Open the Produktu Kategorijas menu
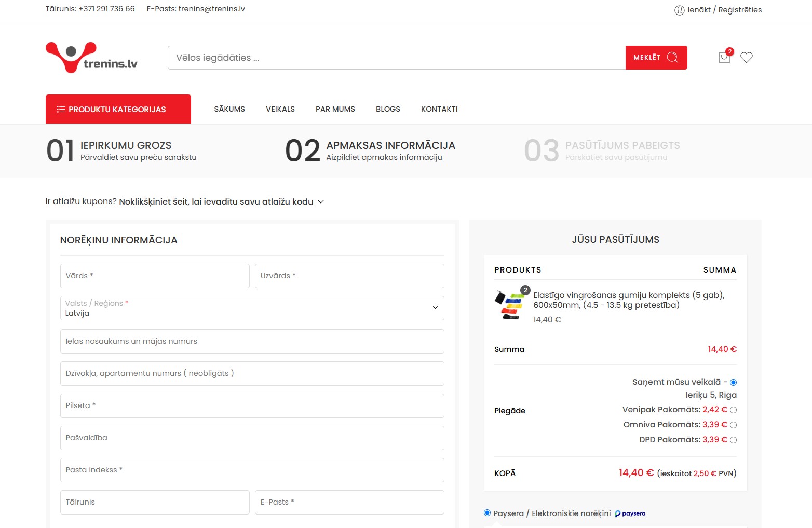 [118, 109]
